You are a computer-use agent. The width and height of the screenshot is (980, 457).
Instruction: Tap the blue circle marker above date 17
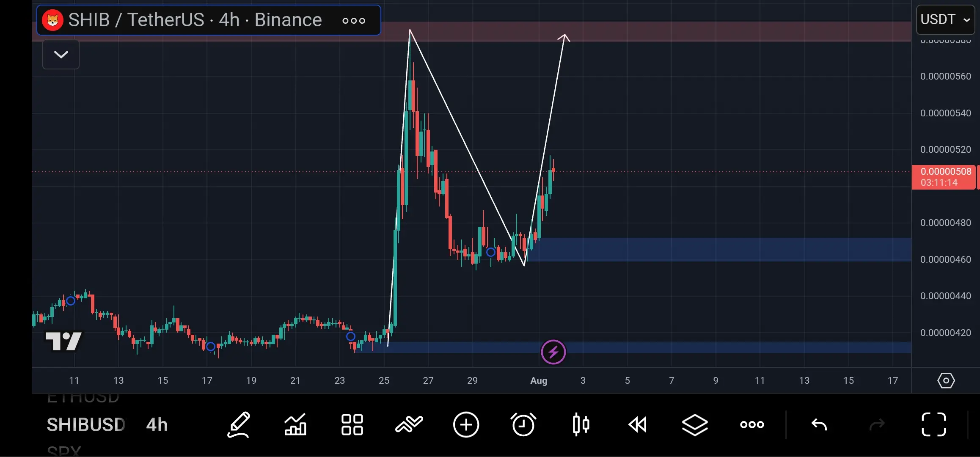click(211, 347)
